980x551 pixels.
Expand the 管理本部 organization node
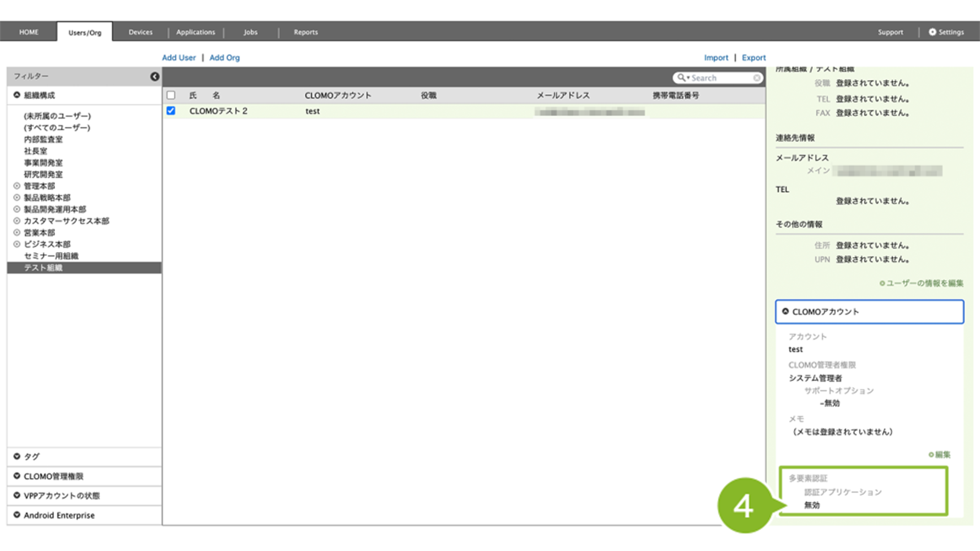[x=17, y=186]
